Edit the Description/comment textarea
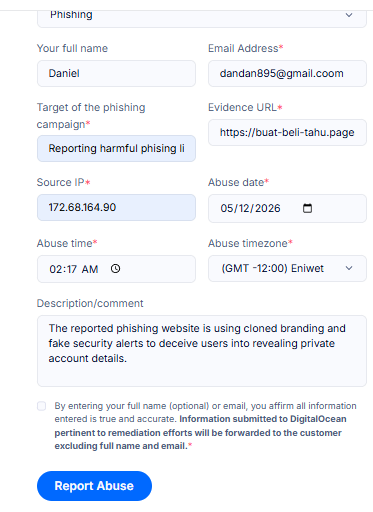 tap(202, 351)
